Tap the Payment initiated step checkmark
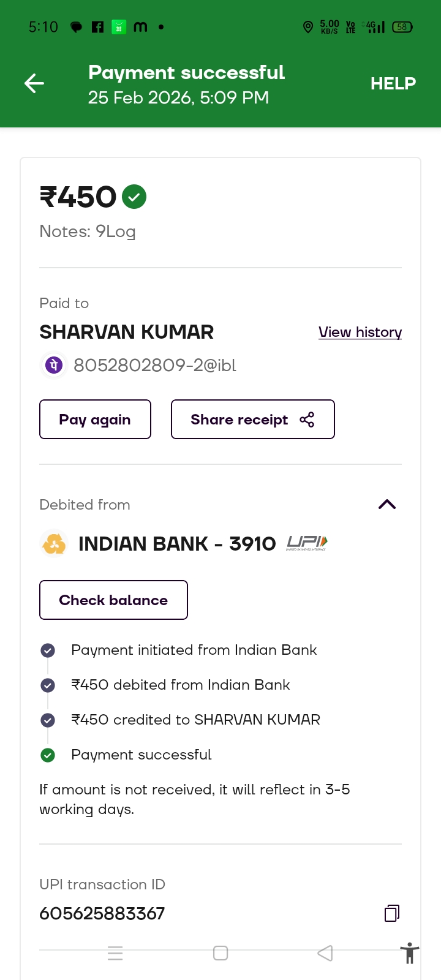Screen dimensions: 441x980 [48, 650]
